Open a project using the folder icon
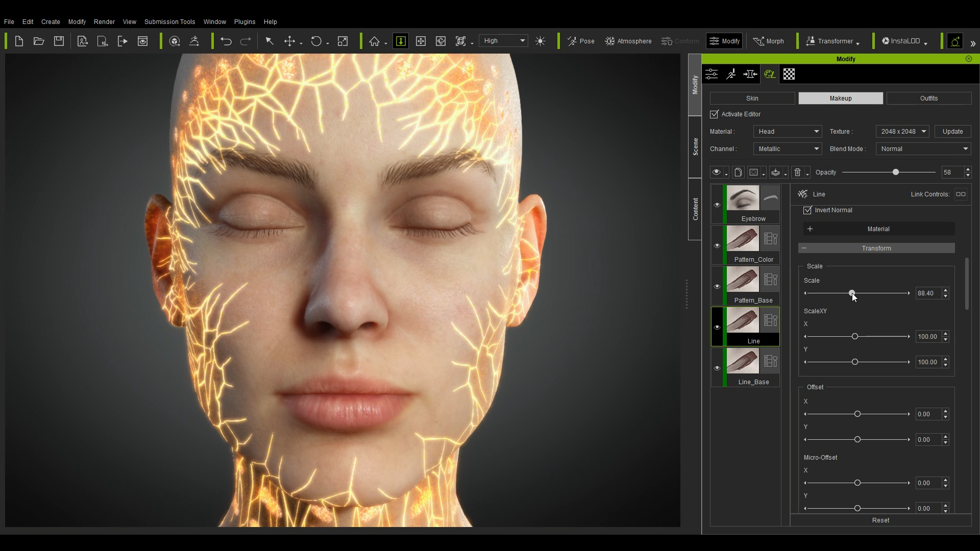This screenshot has height=551, width=980. [x=39, y=41]
